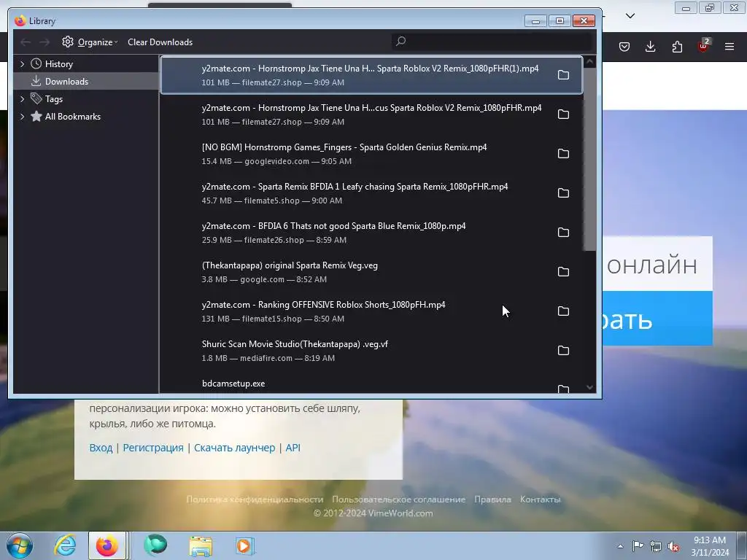The image size is (747, 560).
Task: Open folder for Shuric Scan Movie Studio file
Action: point(563,351)
